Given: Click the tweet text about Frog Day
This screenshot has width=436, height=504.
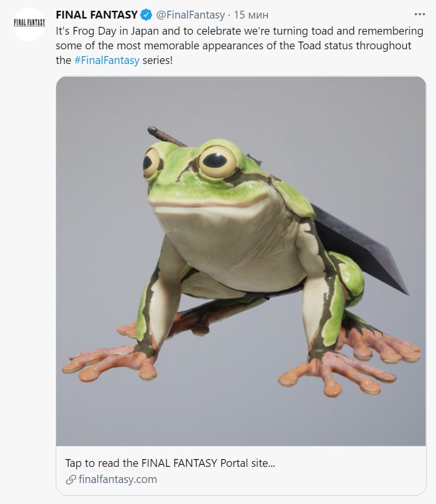Looking at the screenshot, I should (240, 45).
